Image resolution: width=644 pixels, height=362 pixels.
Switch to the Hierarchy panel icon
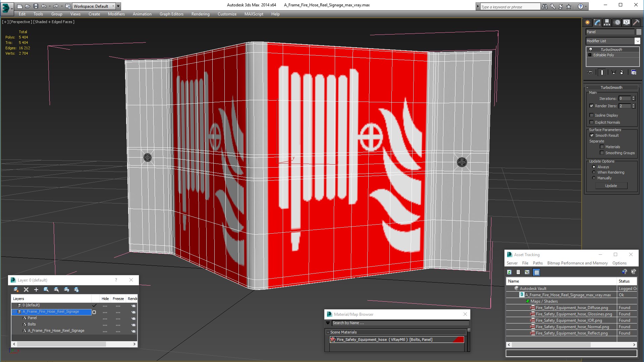click(607, 22)
